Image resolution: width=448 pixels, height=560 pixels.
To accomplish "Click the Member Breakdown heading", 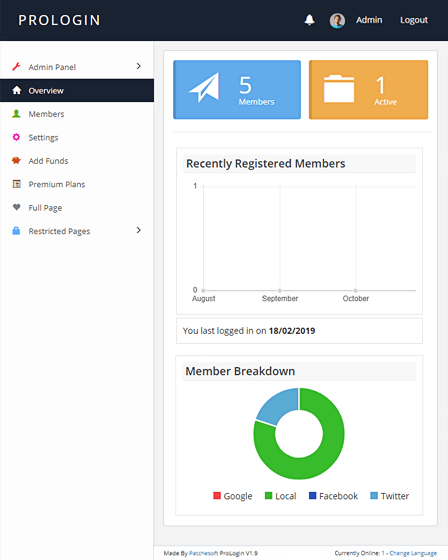I will click(240, 371).
